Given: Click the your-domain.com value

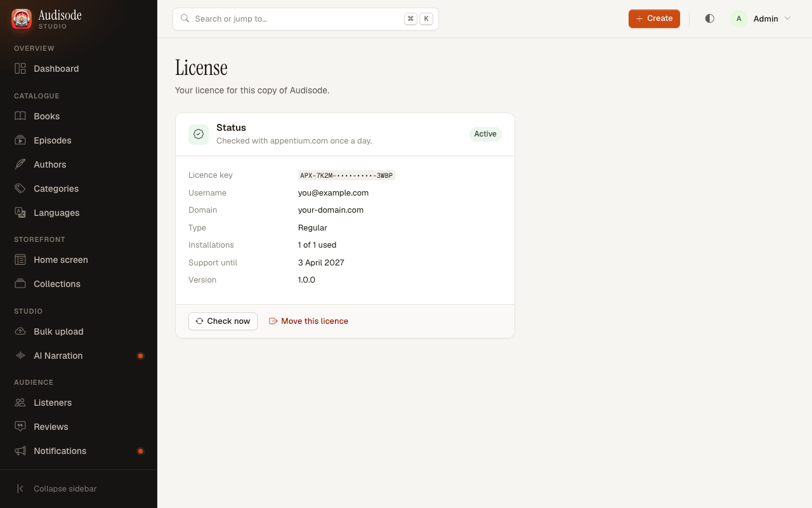Looking at the screenshot, I should (331, 210).
